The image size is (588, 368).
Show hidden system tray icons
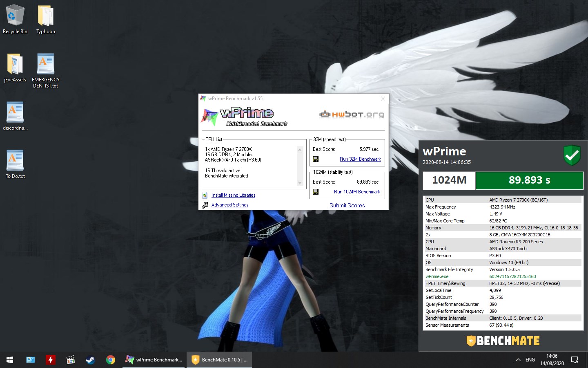[x=518, y=360]
